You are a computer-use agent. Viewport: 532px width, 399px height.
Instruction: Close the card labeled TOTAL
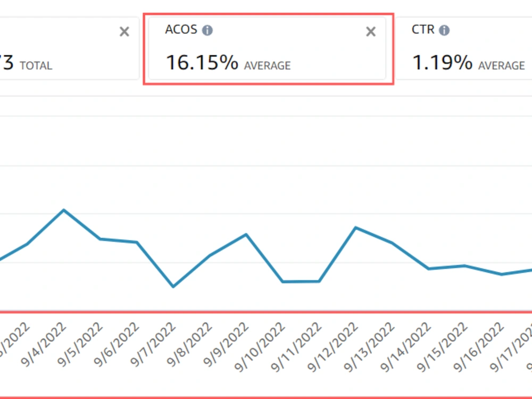click(x=124, y=31)
